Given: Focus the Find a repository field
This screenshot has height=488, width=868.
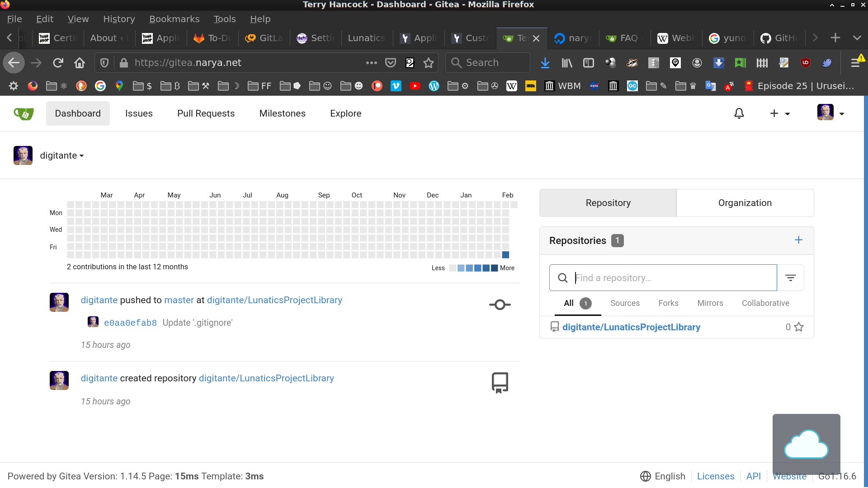Looking at the screenshot, I should click(x=669, y=278).
